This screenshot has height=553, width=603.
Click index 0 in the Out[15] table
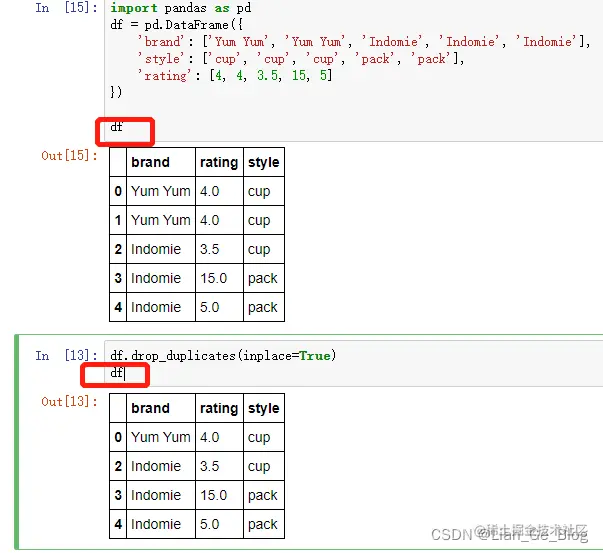[x=118, y=191]
